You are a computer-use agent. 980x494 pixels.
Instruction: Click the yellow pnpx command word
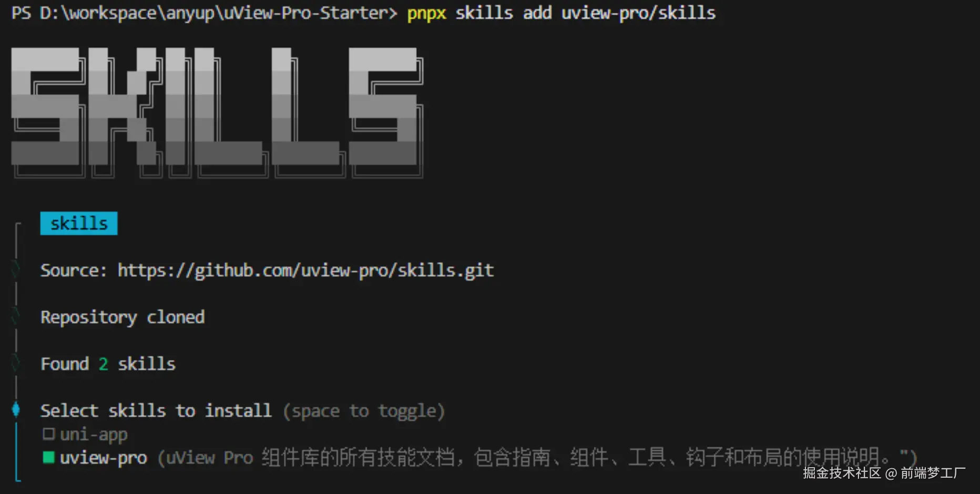[426, 13]
